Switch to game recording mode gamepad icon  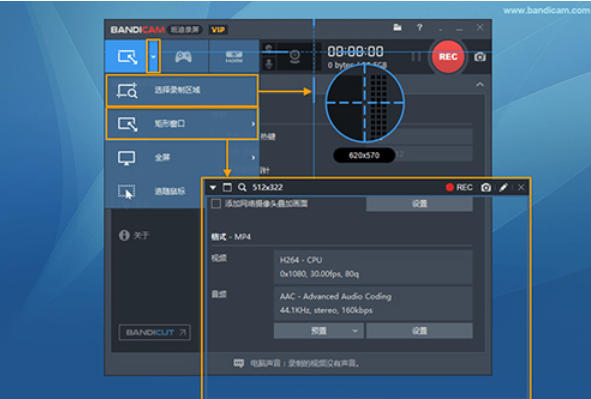[184, 57]
